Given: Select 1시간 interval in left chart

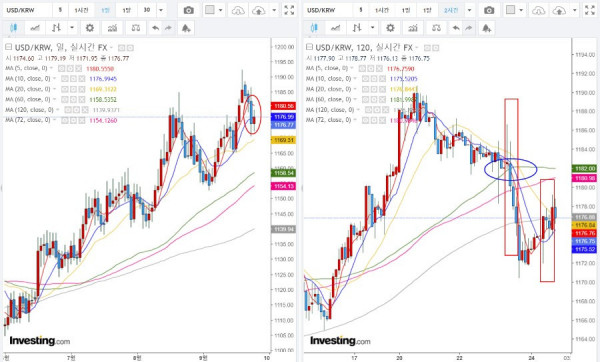Looking at the screenshot, I should click(81, 10).
